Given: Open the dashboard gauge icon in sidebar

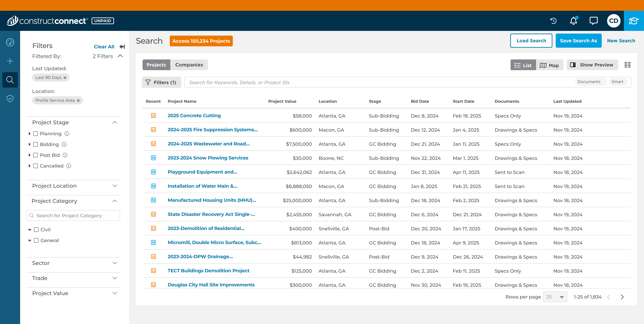Looking at the screenshot, I should pyautogui.click(x=10, y=42).
